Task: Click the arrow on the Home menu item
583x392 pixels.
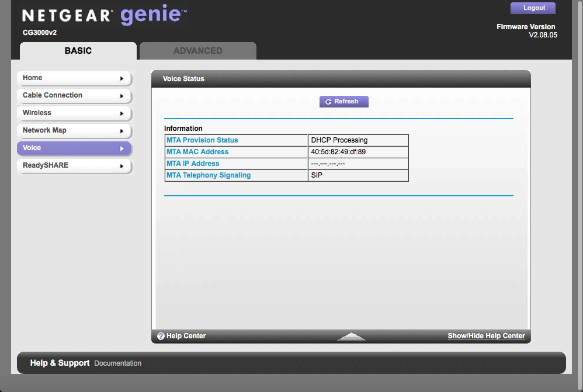Action: click(x=122, y=78)
